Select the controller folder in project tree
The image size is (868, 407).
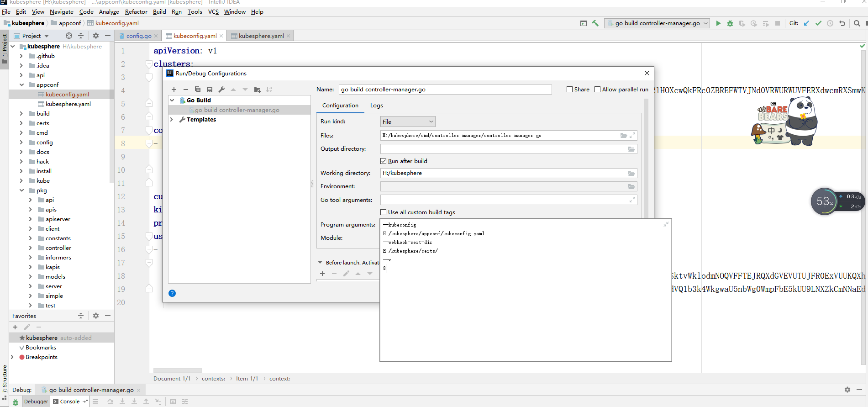pyautogui.click(x=58, y=248)
